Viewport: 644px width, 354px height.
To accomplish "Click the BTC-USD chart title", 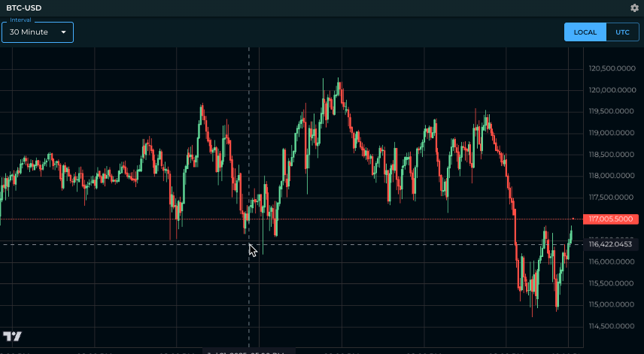I will tap(24, 8).
